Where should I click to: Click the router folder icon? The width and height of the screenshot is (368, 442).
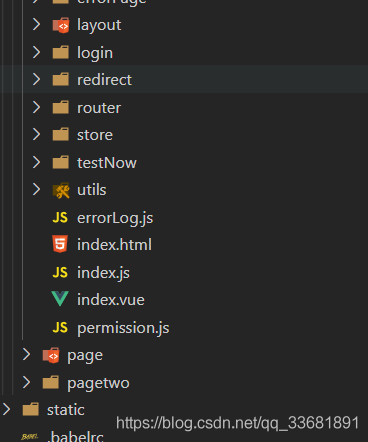[x=61, y=107]
